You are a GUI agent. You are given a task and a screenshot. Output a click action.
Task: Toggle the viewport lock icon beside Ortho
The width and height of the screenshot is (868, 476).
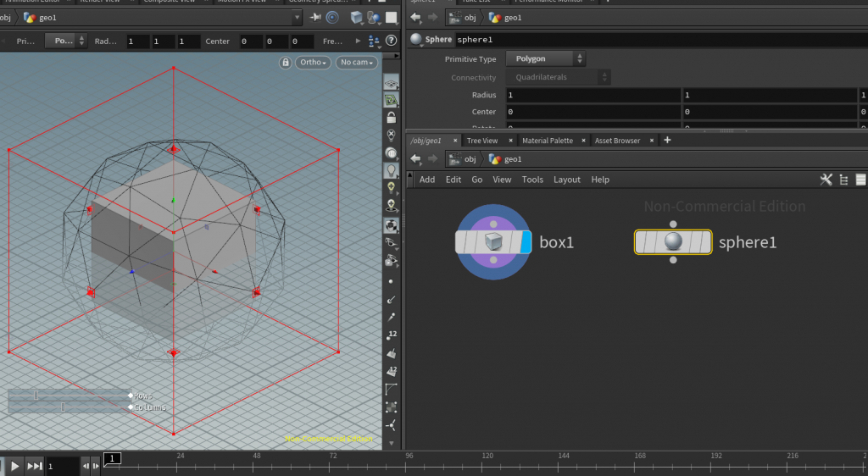pos(285,63)
